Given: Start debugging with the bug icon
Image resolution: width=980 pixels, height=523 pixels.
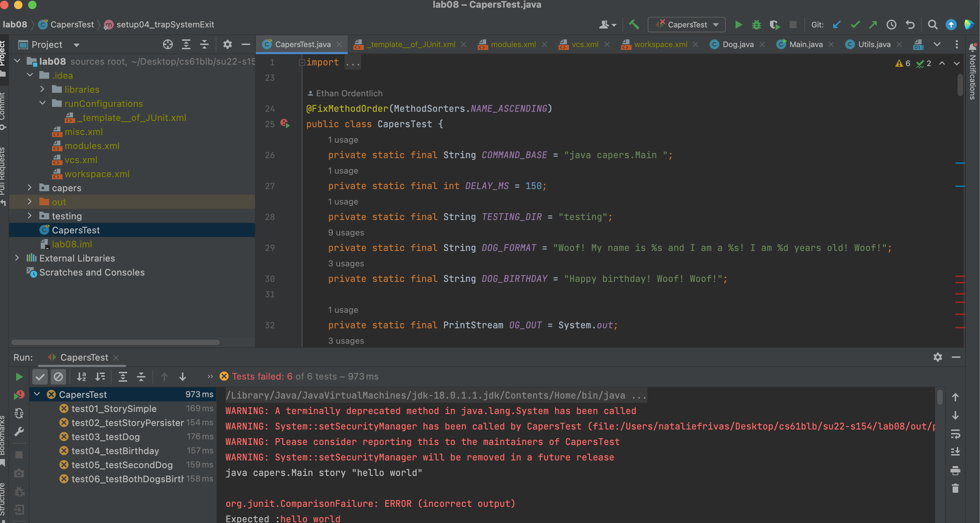Looking at the screenshot, I should (x=756, y=25).
